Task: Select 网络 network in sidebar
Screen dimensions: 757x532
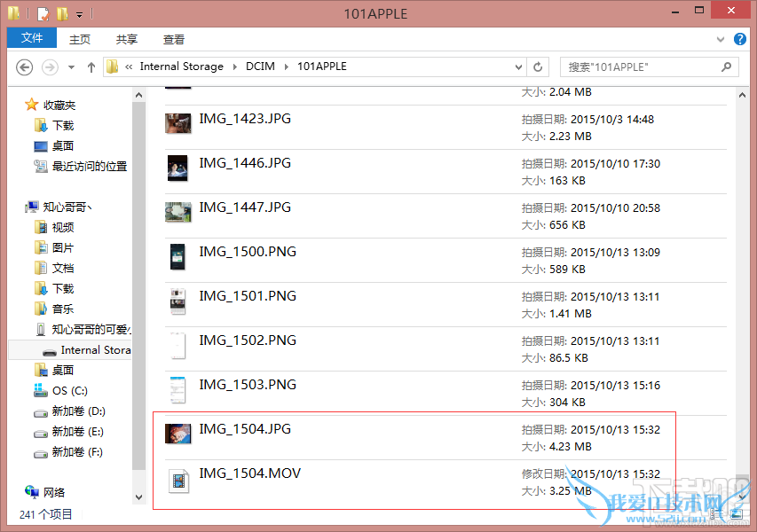Action: (45, 492)
